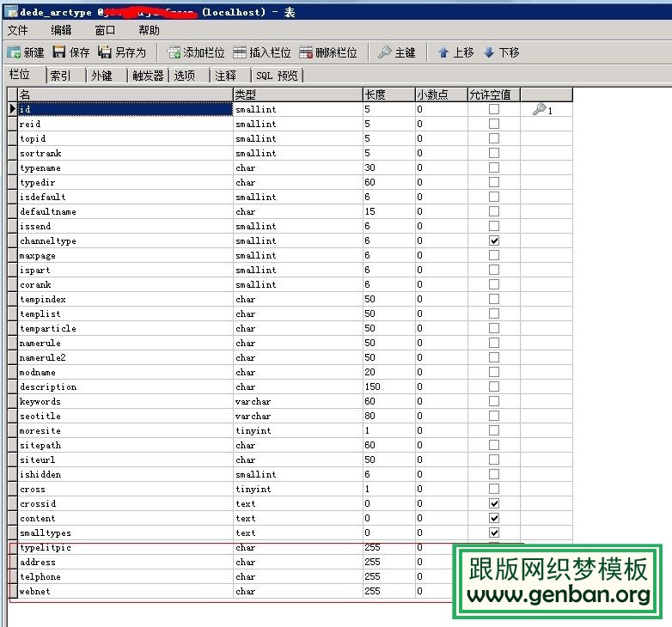
Task: Click Delete Field (删除栏位) icon
Action: tap(306, 52)
